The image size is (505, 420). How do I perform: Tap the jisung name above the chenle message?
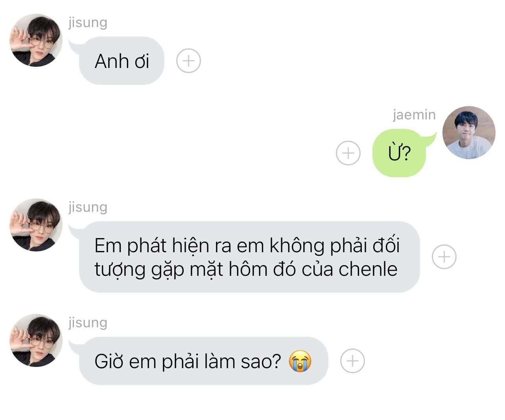point(88,207)
